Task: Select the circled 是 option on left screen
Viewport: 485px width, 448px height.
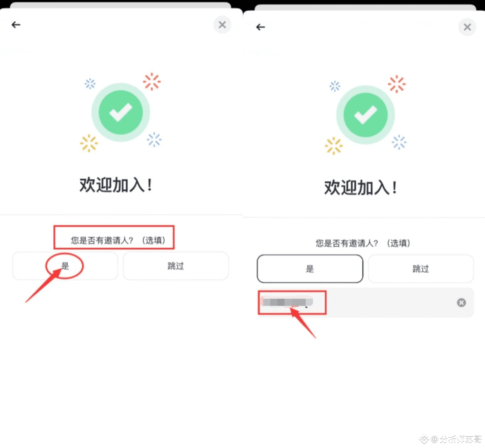Action: [x=65, y=266]
